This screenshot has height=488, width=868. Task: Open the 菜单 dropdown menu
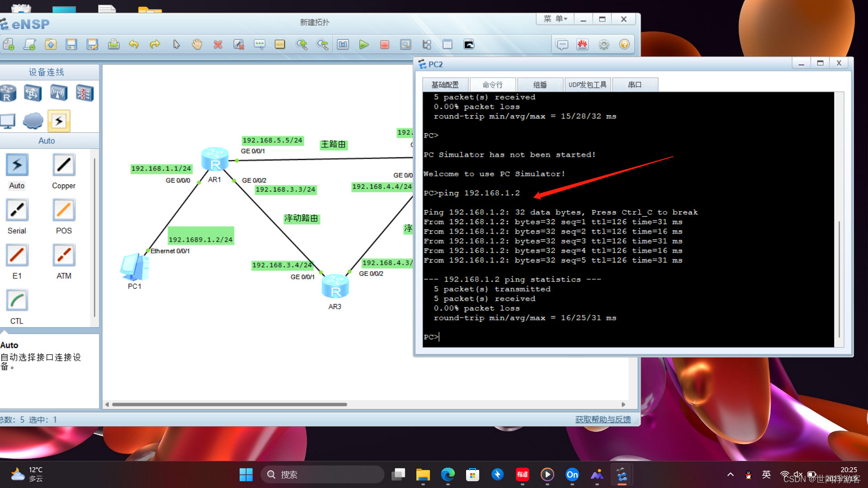[555, 19]
